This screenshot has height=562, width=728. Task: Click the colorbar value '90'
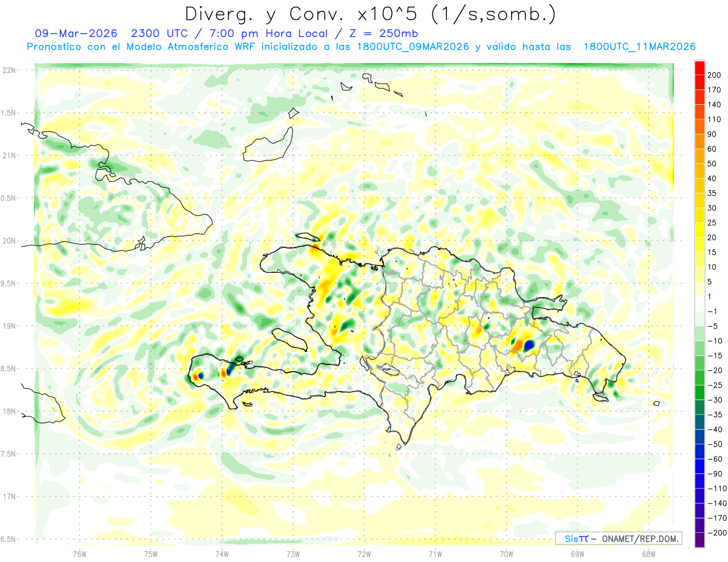click(712, 134)
